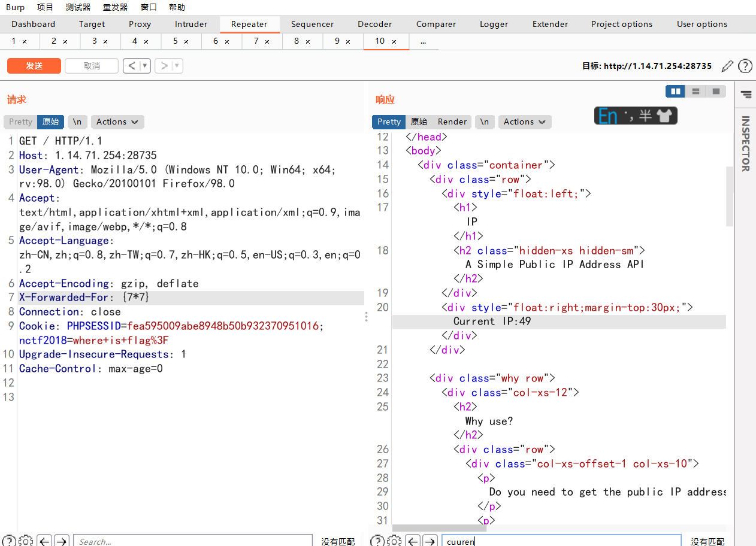Open the vertical dots pane divider handle
This screenshot has height=546, width=756.
tap(366, 316)
